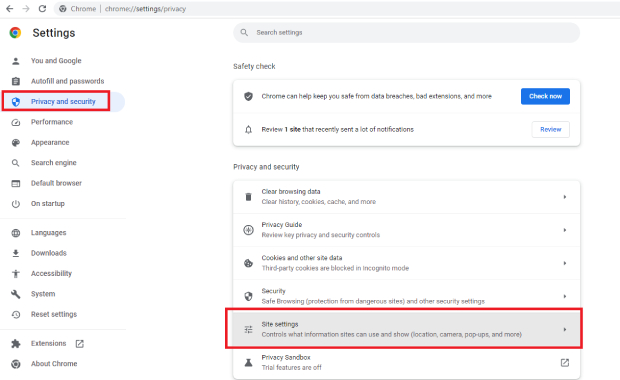The width and height of the screenshot is (620, 380).
Task: Click the clipboard icon for Autofill and passwords
Action: [x=15, y=81]
